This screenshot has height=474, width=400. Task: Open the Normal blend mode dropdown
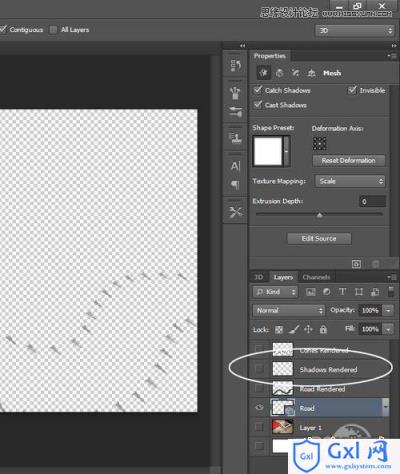288,310
